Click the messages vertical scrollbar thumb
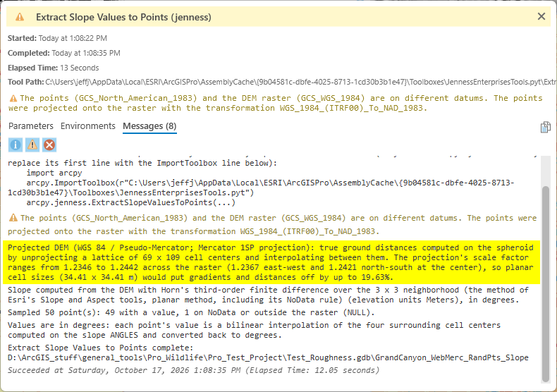The image size is (557, 392). point(545,283)
